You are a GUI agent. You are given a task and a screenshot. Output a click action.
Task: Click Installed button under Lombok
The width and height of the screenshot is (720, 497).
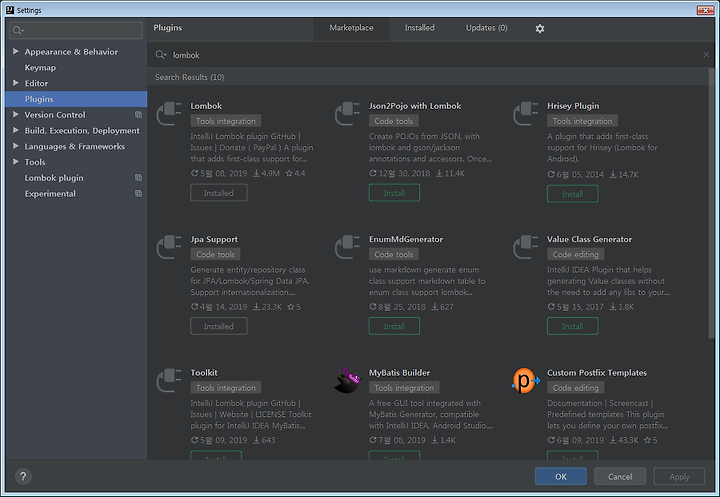[x=219, y=193]
